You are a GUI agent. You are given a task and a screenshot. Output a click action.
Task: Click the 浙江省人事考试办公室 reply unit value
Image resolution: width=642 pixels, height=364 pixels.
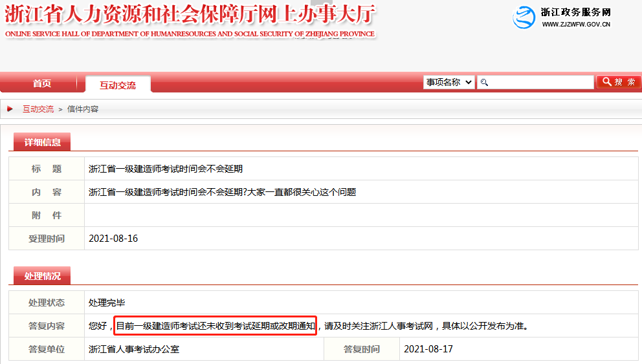[x=134, y=349]
